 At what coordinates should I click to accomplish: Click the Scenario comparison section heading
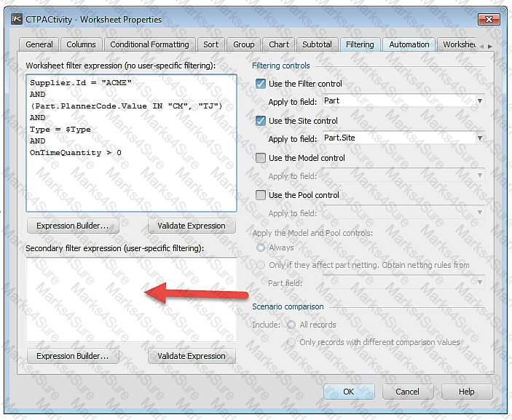(x=288, y=306)
